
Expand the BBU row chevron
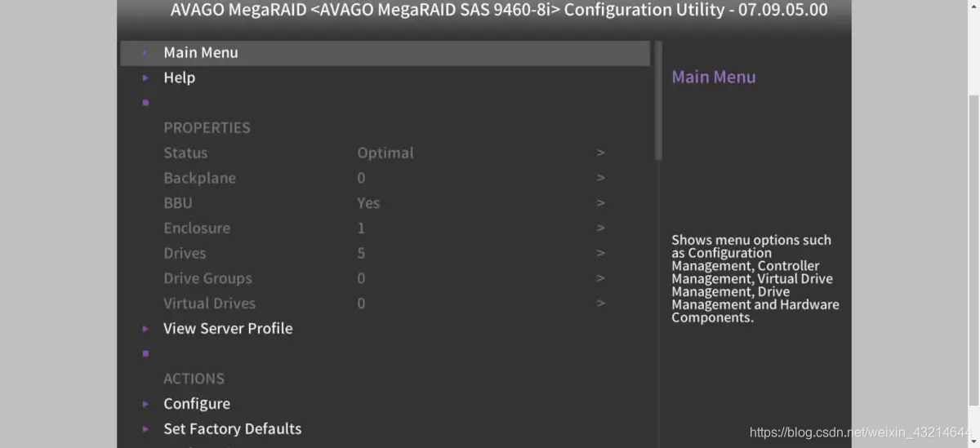click(x=600, y=202)
